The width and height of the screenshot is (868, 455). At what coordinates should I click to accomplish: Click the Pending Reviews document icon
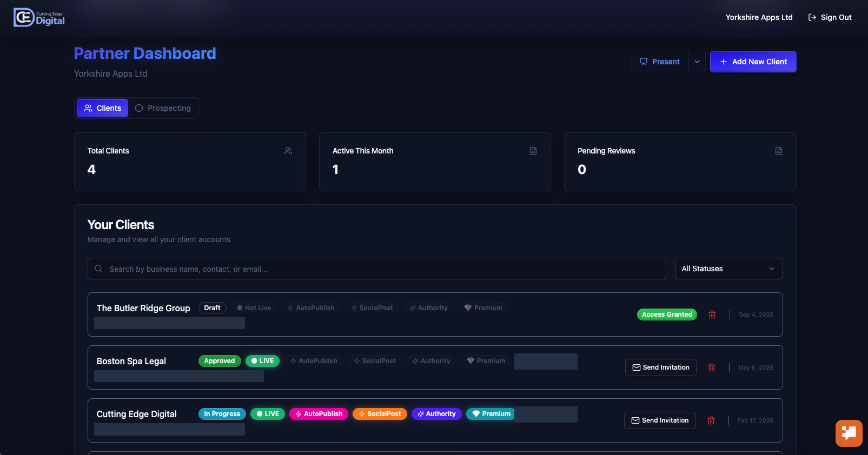pyautogui.click(x=779, y=151)
